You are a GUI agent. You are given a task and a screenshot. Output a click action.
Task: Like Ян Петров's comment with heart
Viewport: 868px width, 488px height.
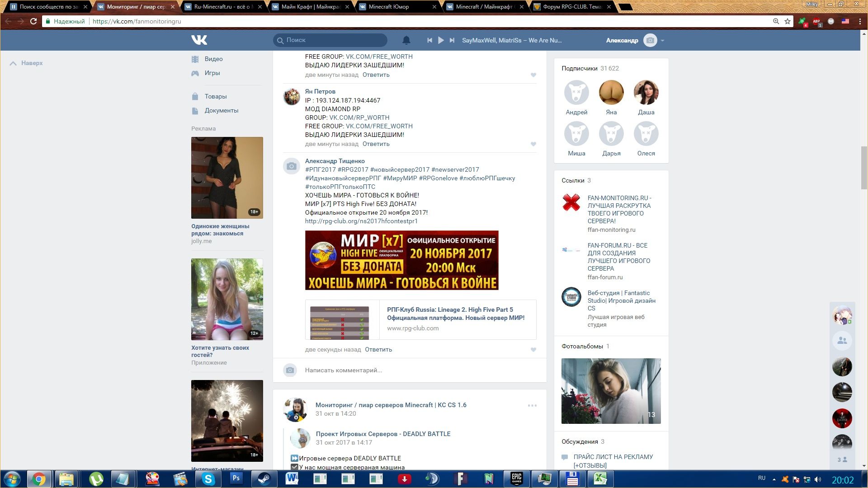click(x=533, y=144)
